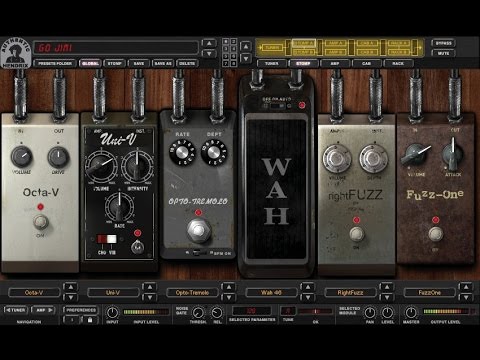Open Preferences

coord(81,310)
